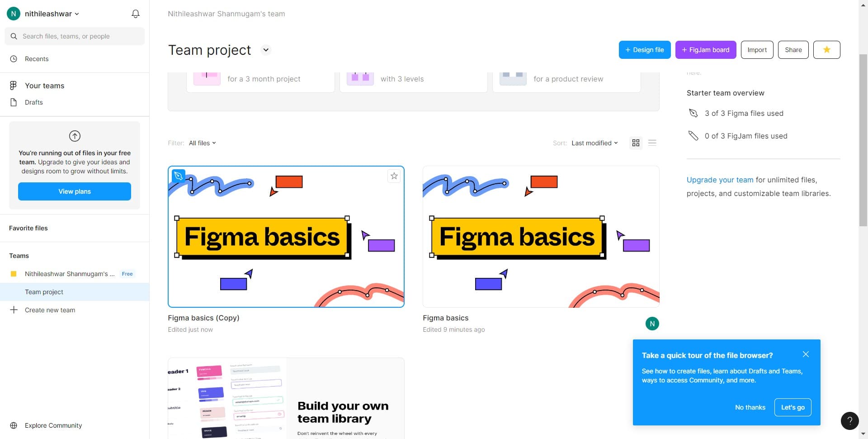Click the Create new team plus icon
Screen dimensions: 868x439
pyautogui.click(x=14, y=310)
